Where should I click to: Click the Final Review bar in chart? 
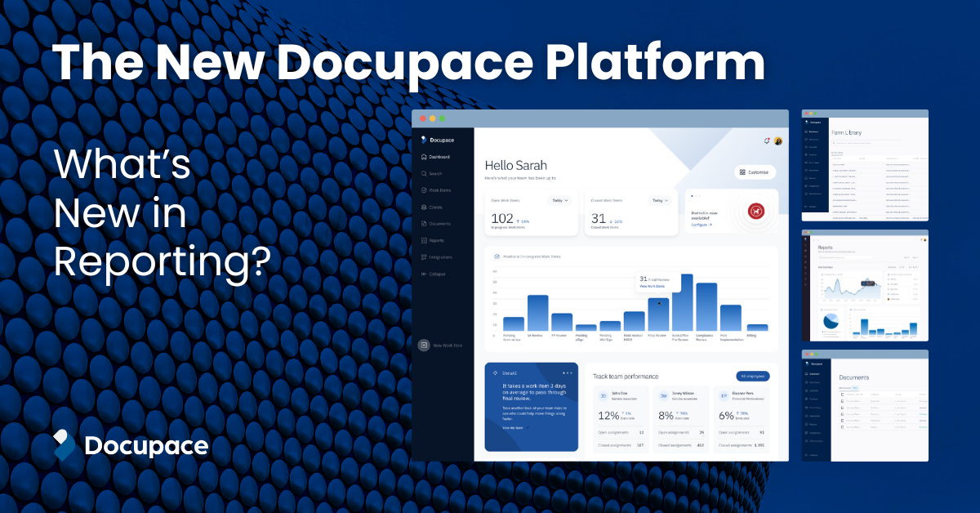[658, 314]
